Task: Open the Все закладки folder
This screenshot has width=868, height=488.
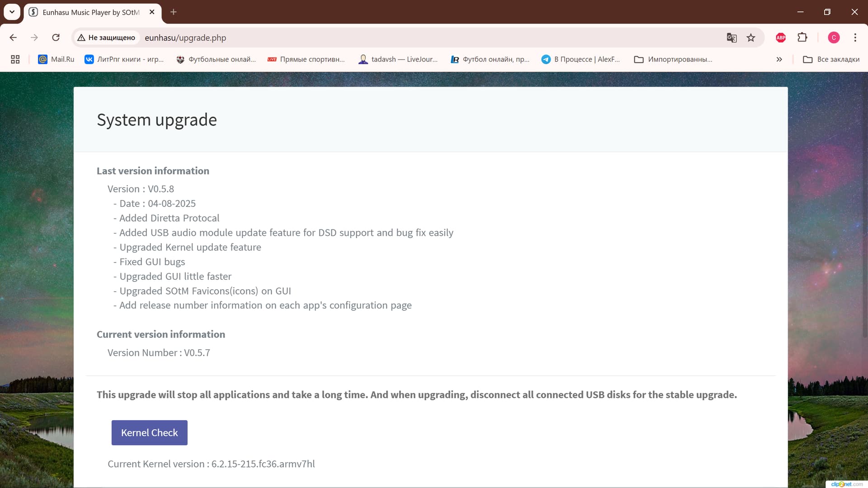Action: click(x=831, y=59)
